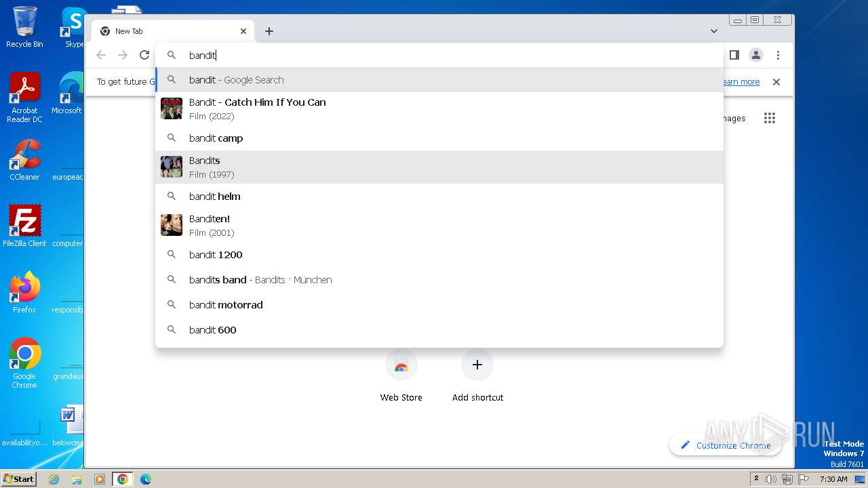Follow the Learn more link
Image resolution: width=868 pixels, height=488 pixels.
[741, 81]
